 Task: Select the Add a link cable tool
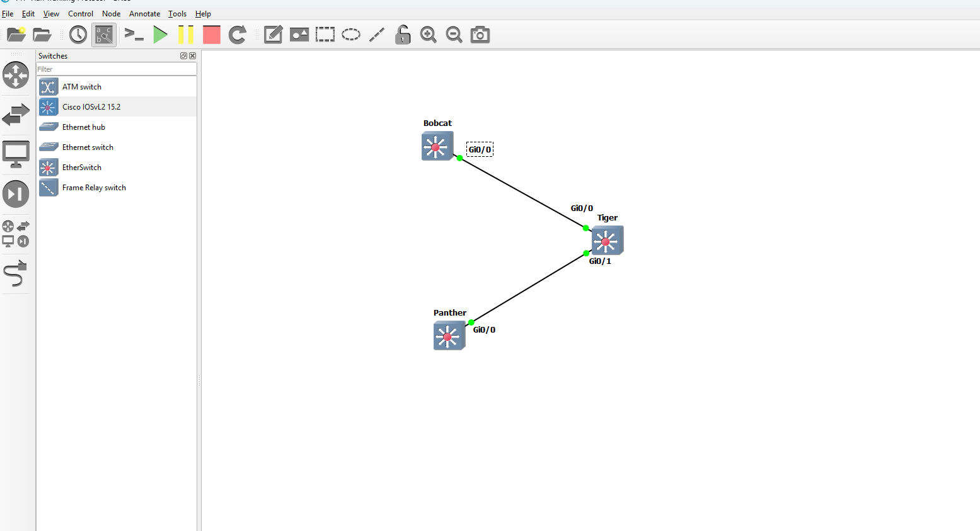(16, 273)
